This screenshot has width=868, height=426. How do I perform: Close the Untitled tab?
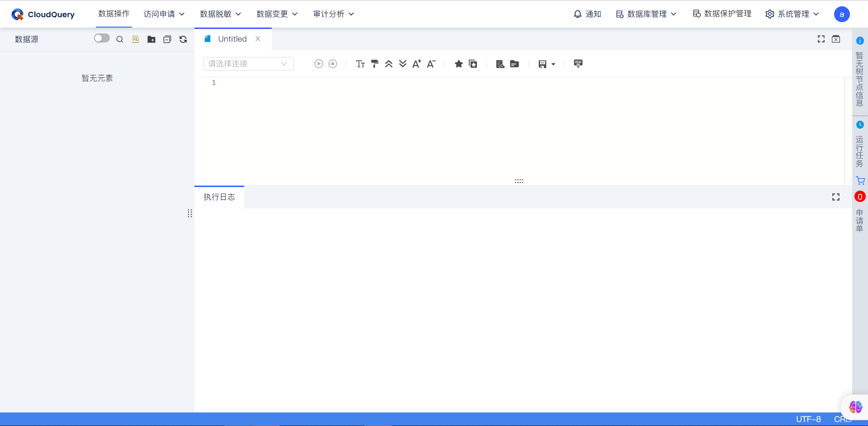pyautogui.click(x=258, y=39)
